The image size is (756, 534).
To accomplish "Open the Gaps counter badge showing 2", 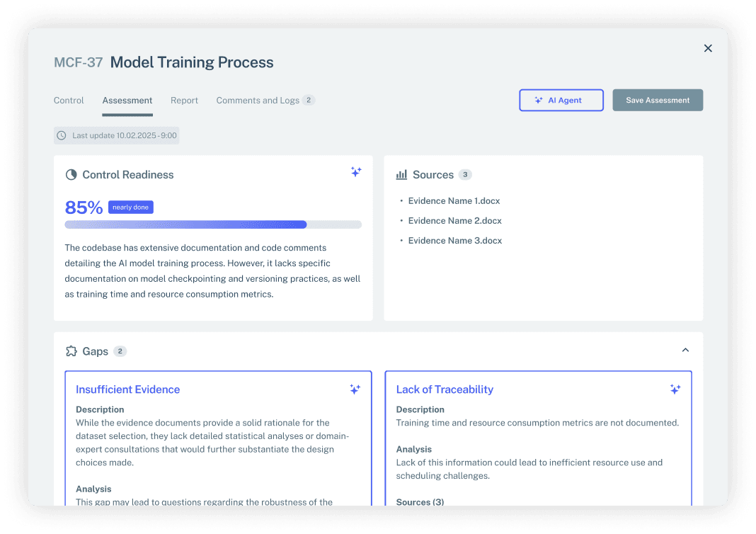I will point(120,351).
